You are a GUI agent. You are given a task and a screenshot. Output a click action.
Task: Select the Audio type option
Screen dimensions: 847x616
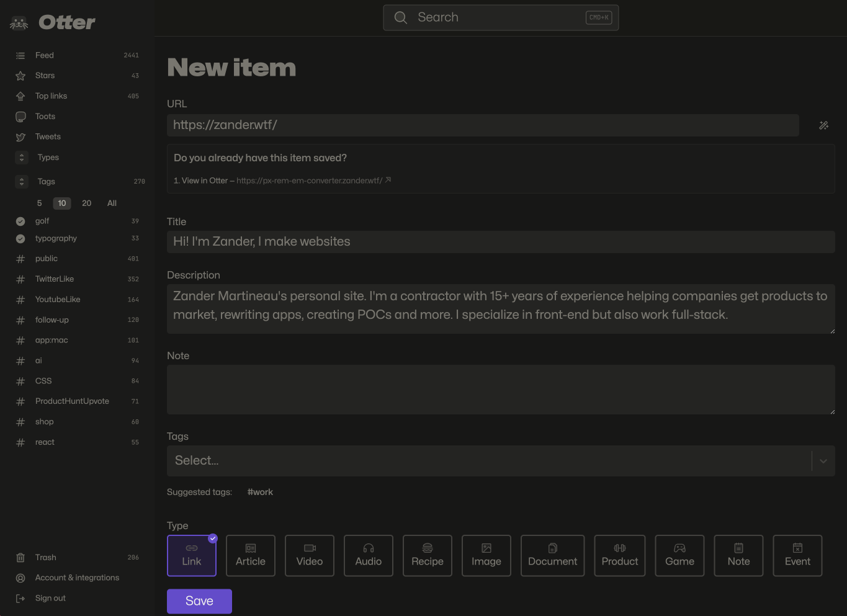tap(369, 556)
